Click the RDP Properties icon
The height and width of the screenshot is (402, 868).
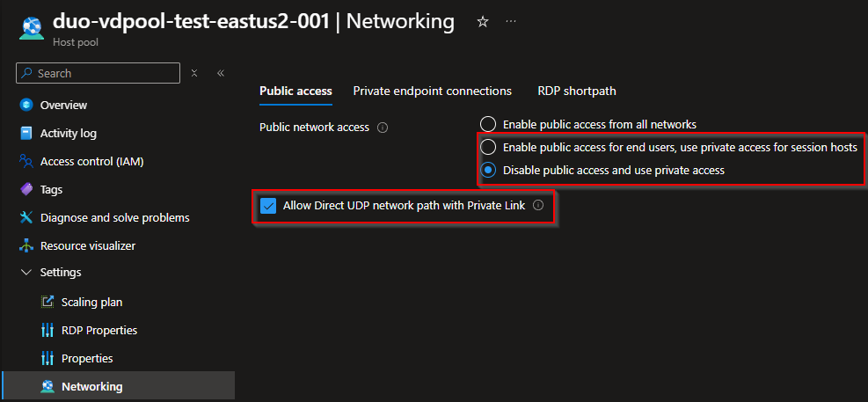[x=47, y=330]
